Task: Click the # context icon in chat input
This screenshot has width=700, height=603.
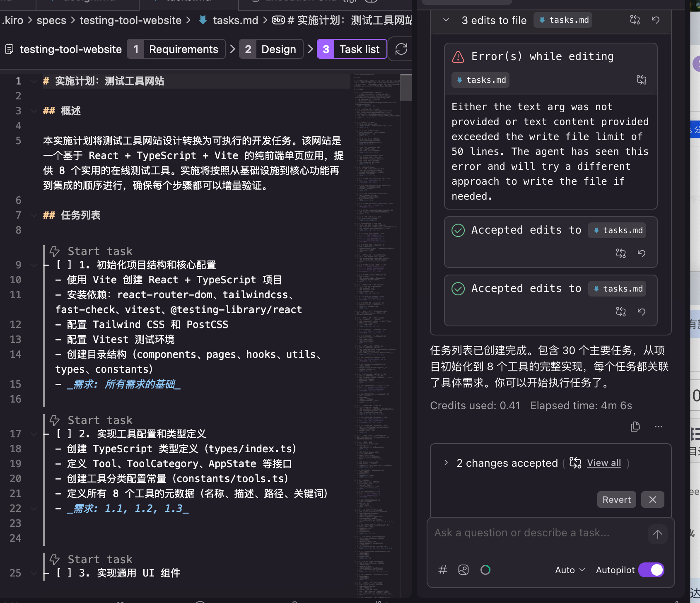Action: [x=442, y=570]
